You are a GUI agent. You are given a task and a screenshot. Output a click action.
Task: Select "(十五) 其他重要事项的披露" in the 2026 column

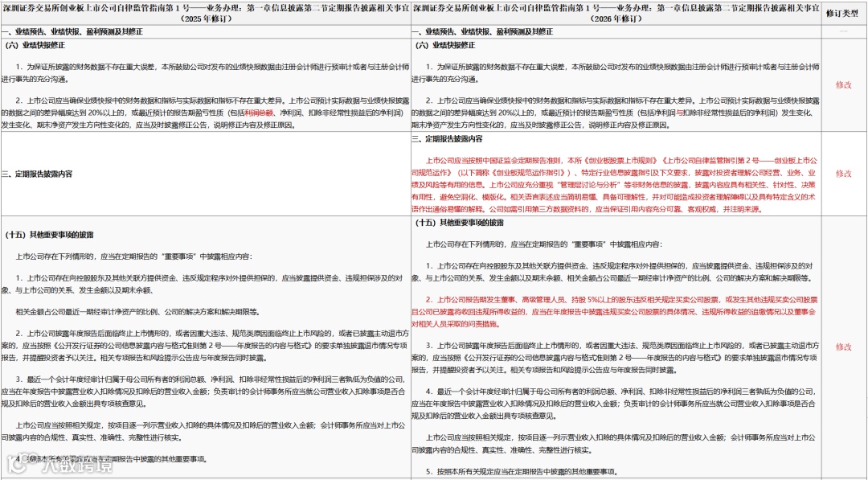[x=460, y=223]
